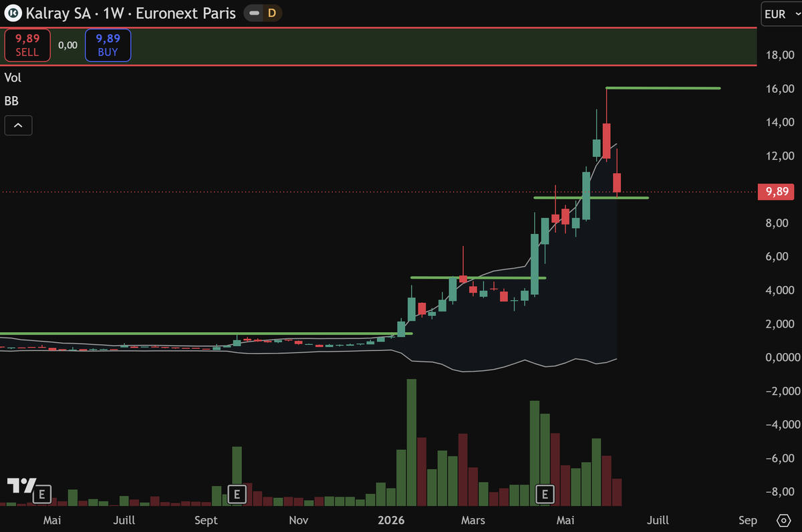Click the Sep label at right of time axis
802x532 pixels.
point(748,520)
